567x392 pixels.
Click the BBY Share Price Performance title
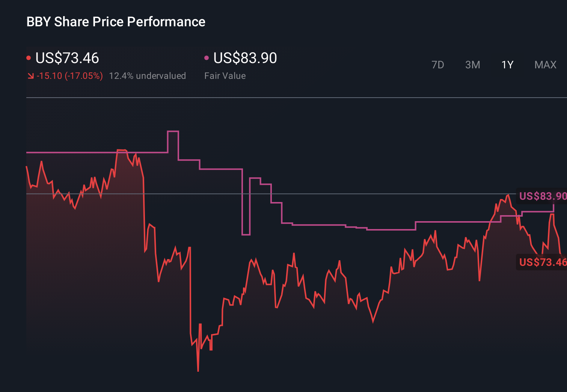(116, 22)
